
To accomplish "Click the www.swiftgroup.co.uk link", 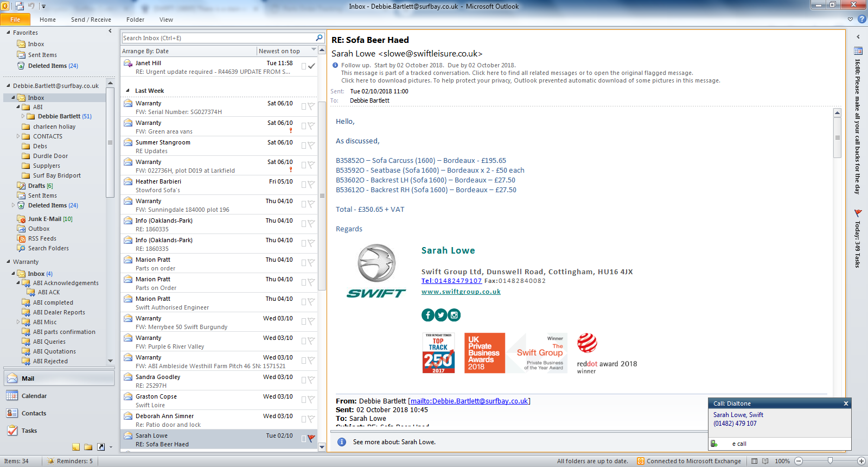I will (x=461, y=292).
